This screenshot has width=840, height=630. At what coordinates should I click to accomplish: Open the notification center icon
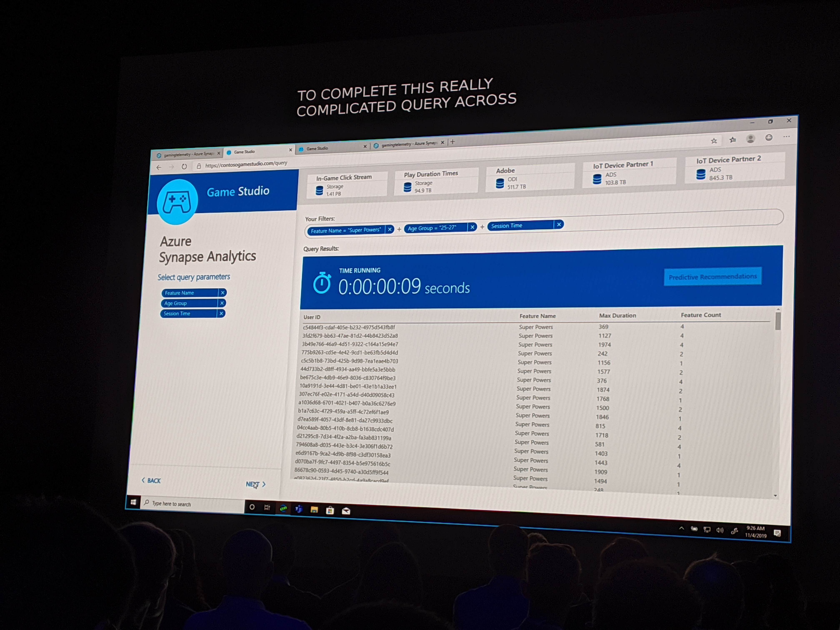[x=777, y=533]
